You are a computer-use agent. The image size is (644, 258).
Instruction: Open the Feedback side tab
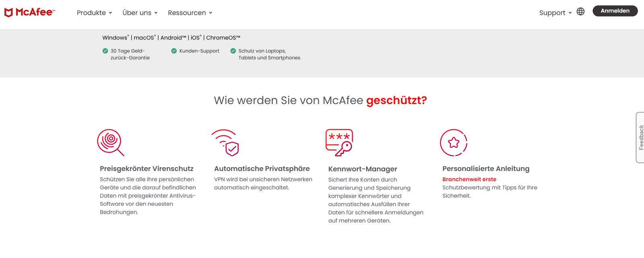point(640,137)
